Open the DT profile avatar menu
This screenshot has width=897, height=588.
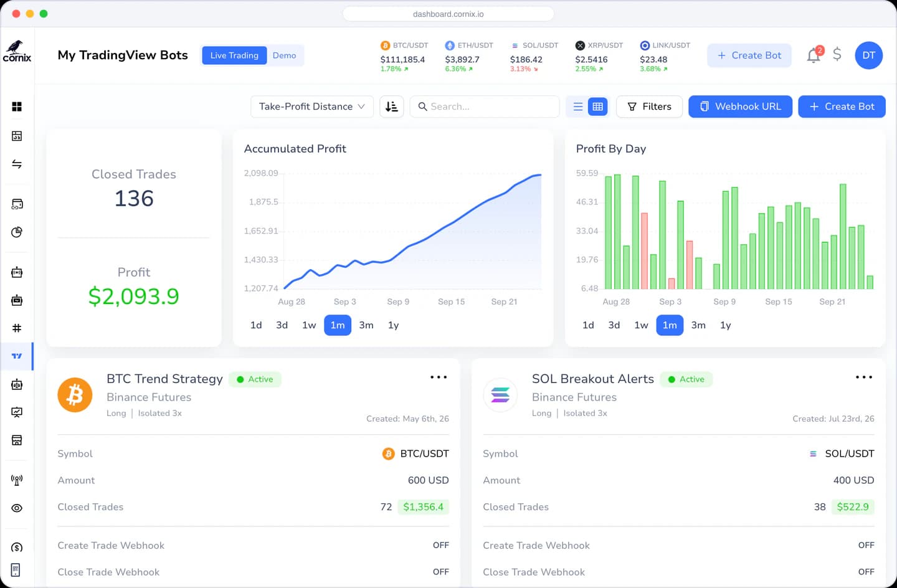[869, 55]
